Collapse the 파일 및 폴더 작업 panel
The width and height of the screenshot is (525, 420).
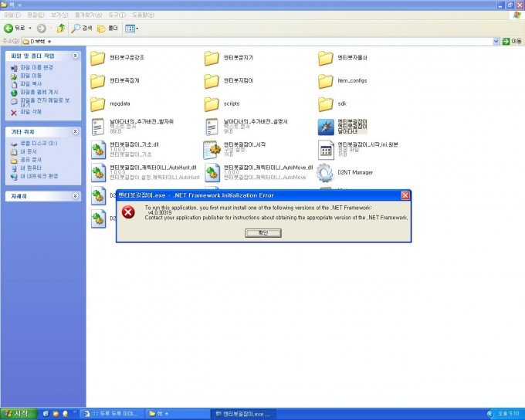coord(76,56)
